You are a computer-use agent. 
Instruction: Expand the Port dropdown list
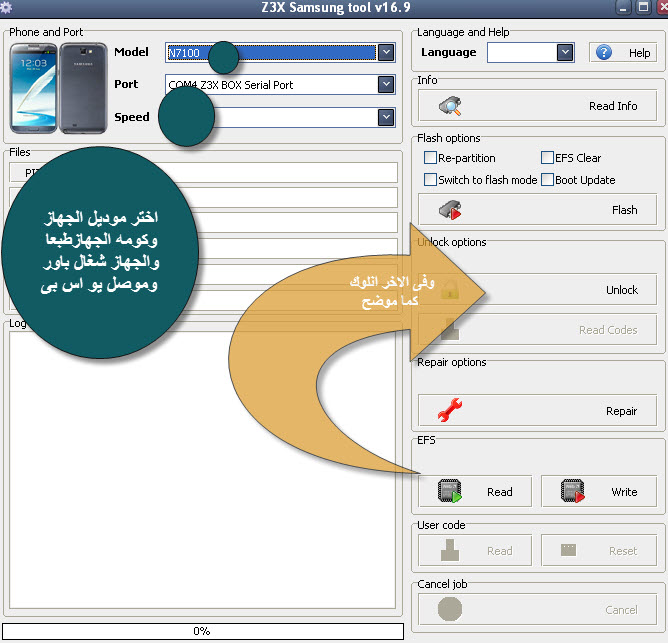(386, 84)
